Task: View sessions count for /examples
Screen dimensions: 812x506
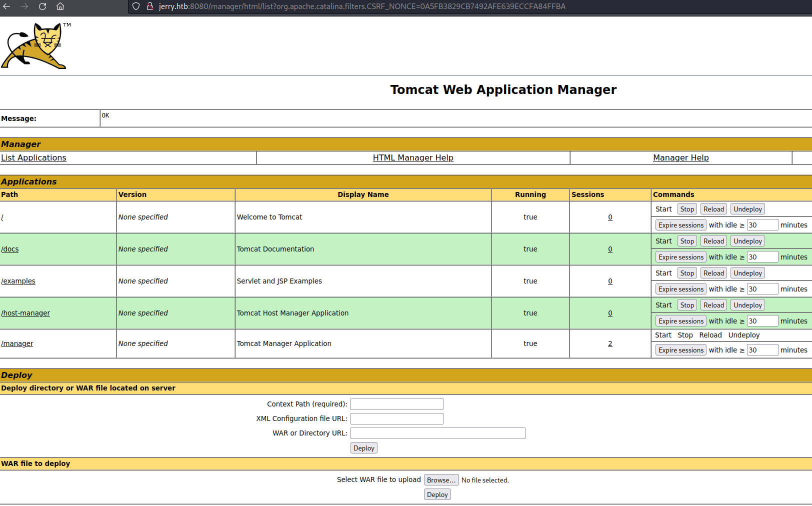Action: 610,281
